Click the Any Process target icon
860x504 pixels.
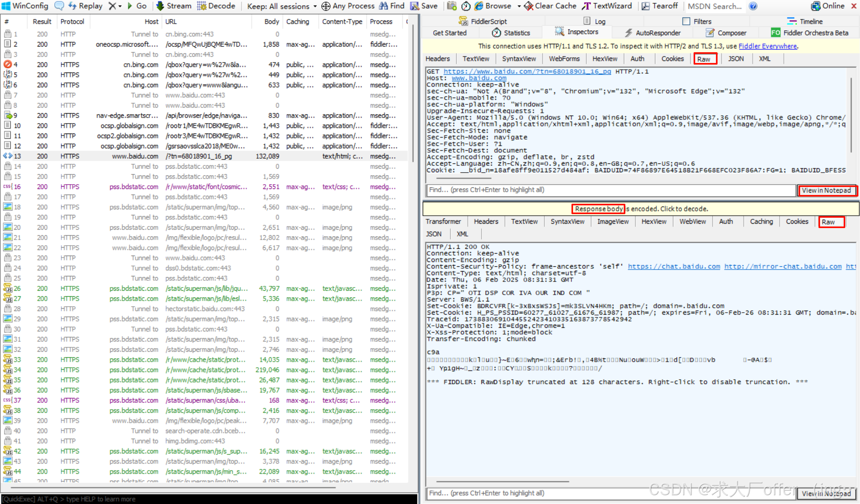[x=326, y=6]
